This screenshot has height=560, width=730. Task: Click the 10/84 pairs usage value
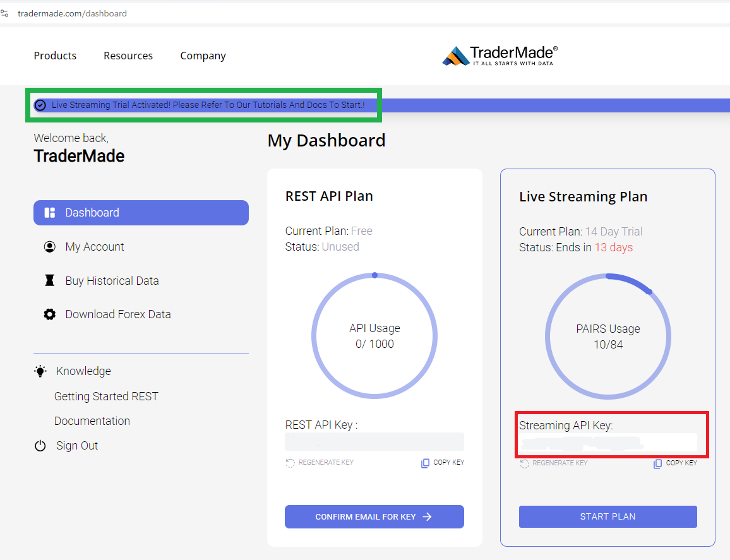click(608, 345)
